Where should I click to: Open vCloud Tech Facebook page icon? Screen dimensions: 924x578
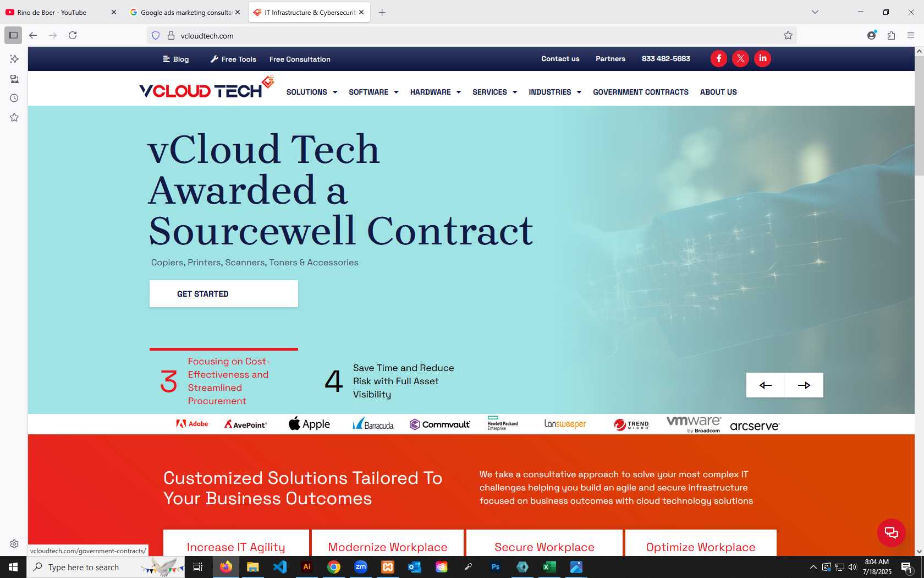718,58
